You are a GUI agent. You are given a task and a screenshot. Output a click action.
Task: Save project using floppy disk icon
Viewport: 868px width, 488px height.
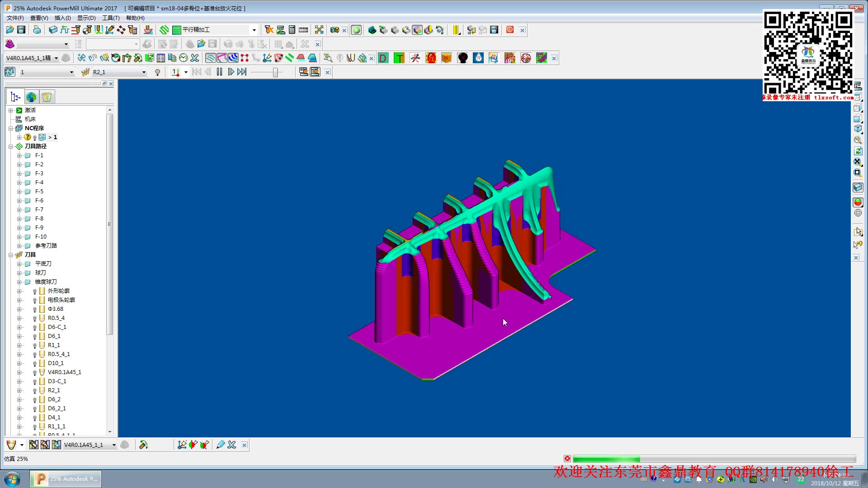tap(21, 30)
